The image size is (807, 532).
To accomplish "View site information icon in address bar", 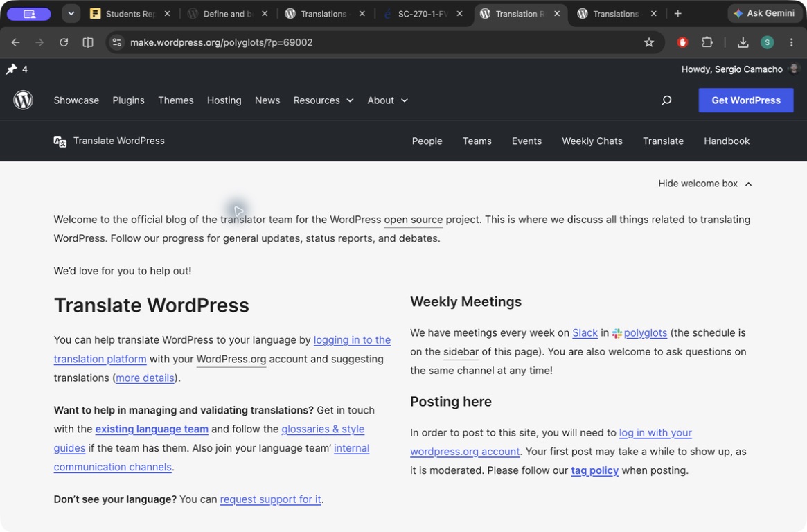I will point(117,42).
